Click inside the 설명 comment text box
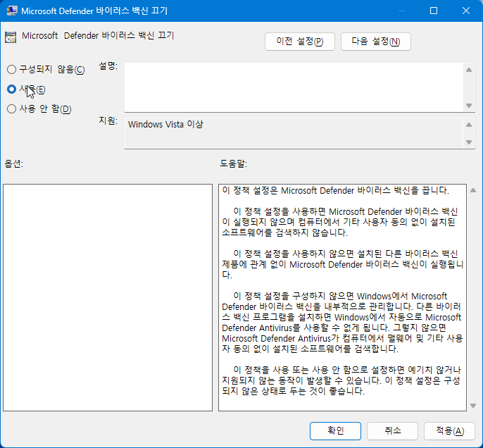The width and height of the screenshot is (483, 448). point(294,87)
